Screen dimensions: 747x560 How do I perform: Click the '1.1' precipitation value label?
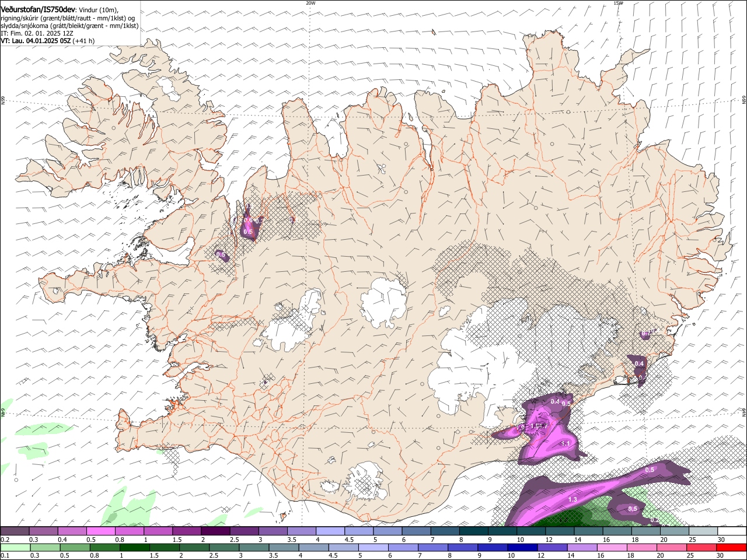point(566,444)
